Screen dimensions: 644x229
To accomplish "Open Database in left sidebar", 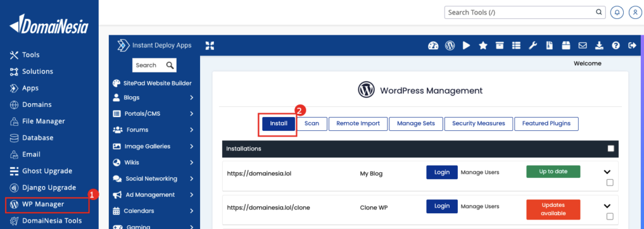I will click(x=32, y=138).
